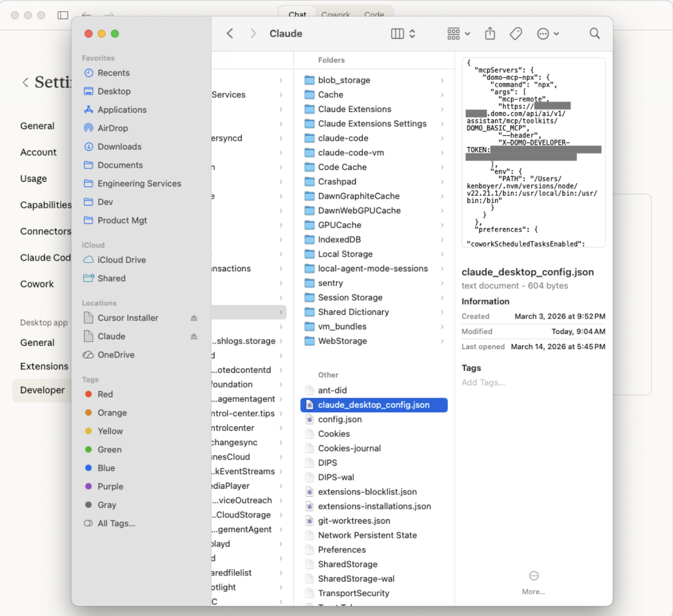This screenshot has width=673, height=616.
Task: Filter by the Gray tag
Action: [107, 506]
